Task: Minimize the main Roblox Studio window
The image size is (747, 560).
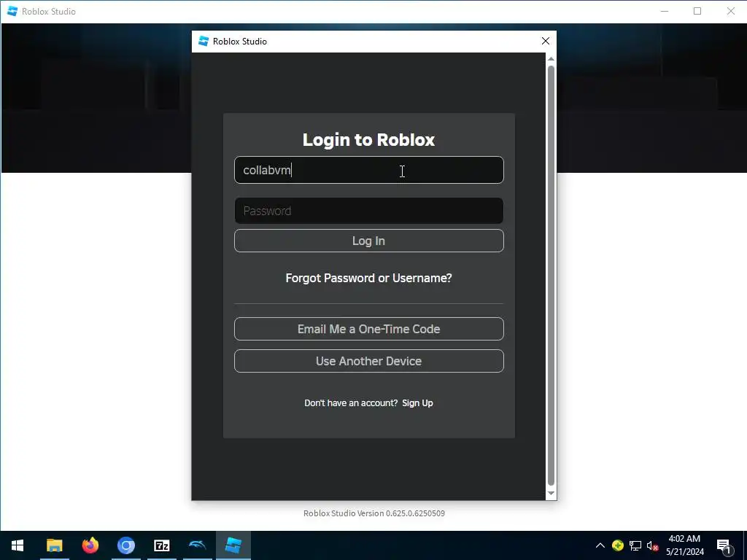Action: tap(665, 11)
